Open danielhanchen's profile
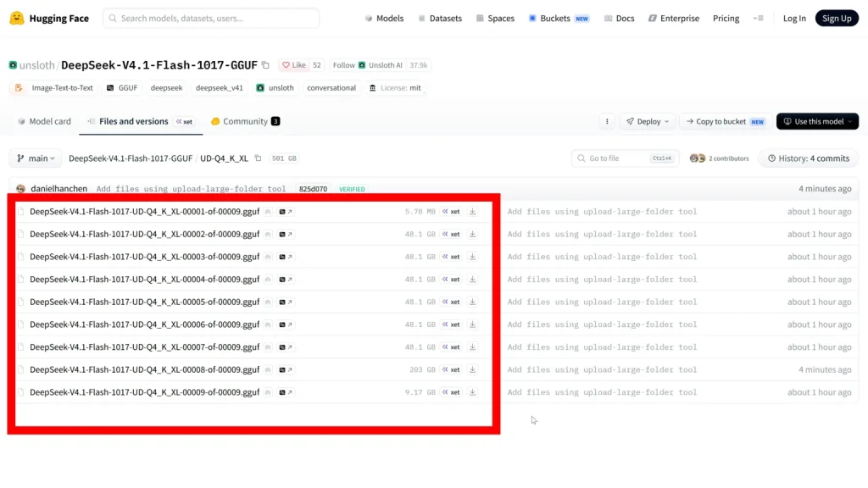 (x=58, y=189)
